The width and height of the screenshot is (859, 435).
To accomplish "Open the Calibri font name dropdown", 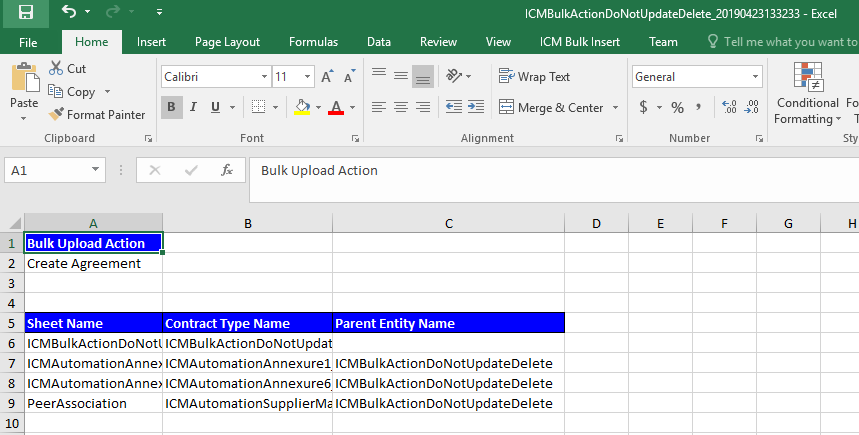I will point(264,77).
